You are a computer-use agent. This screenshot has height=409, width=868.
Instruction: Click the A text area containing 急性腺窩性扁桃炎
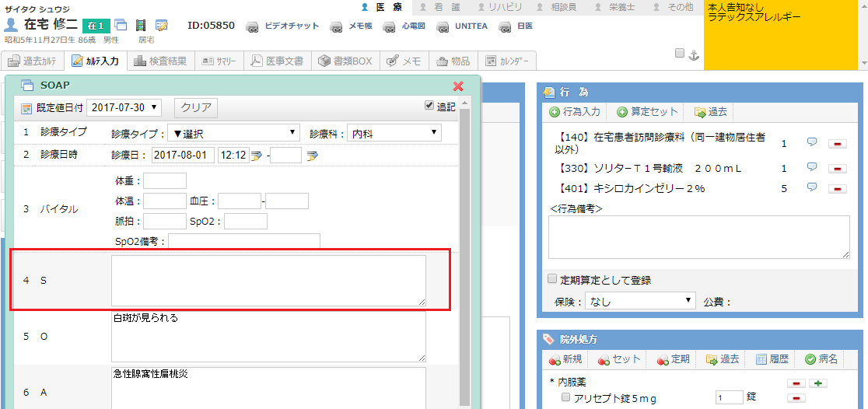click(x=268, y=388)
